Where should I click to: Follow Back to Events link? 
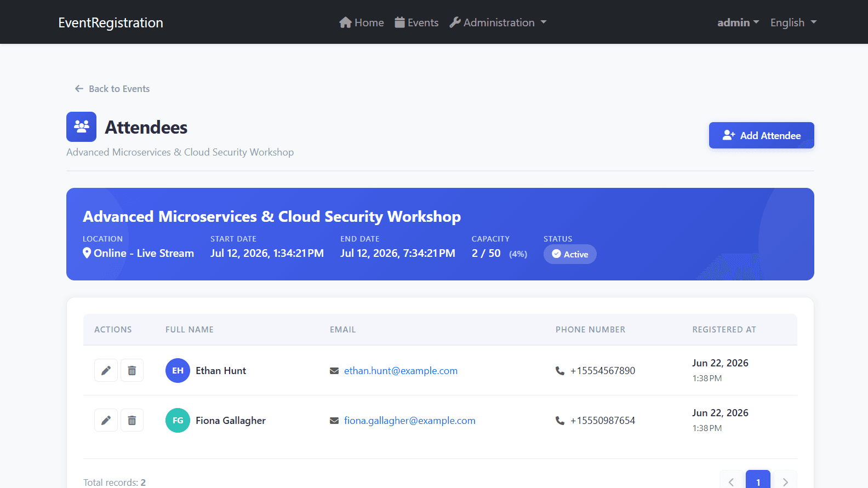coord(112,89)
